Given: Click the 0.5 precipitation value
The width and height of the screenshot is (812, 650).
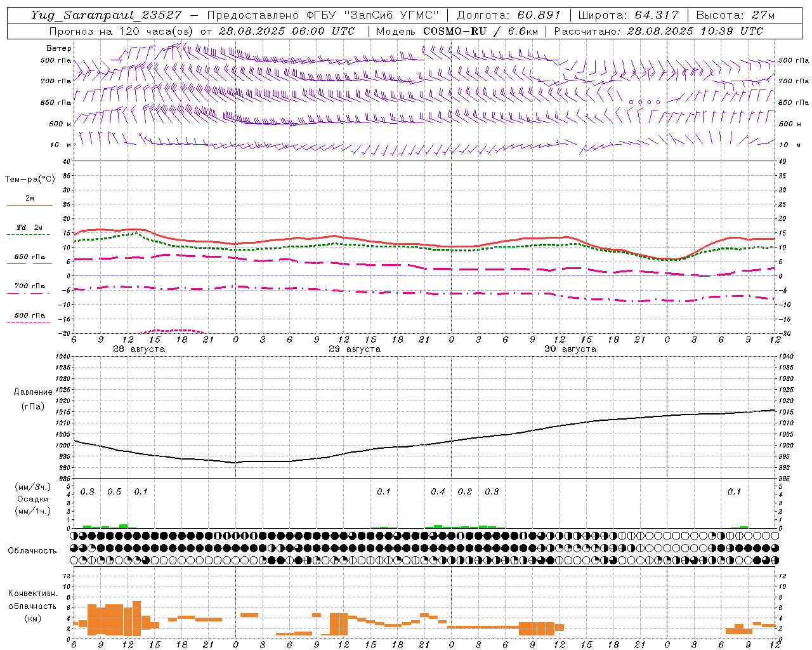Looking at the screenshot, I should (114, 492).
